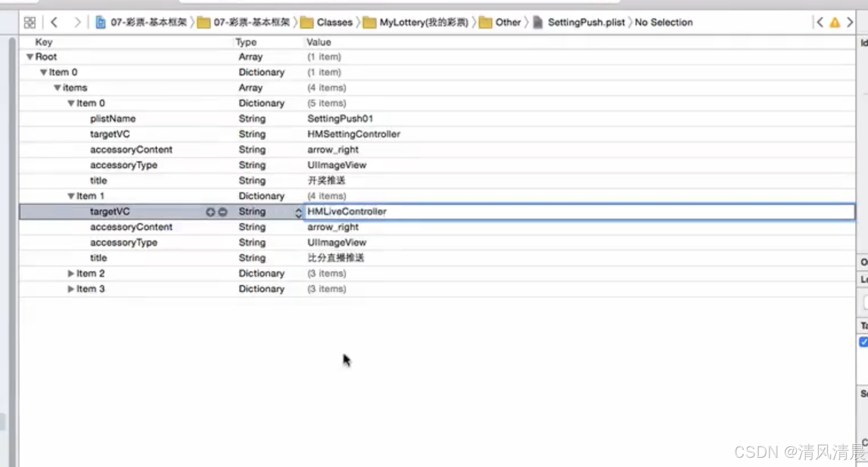
Task: Select the 比分直播推送 title value
Action: [336, 258]
